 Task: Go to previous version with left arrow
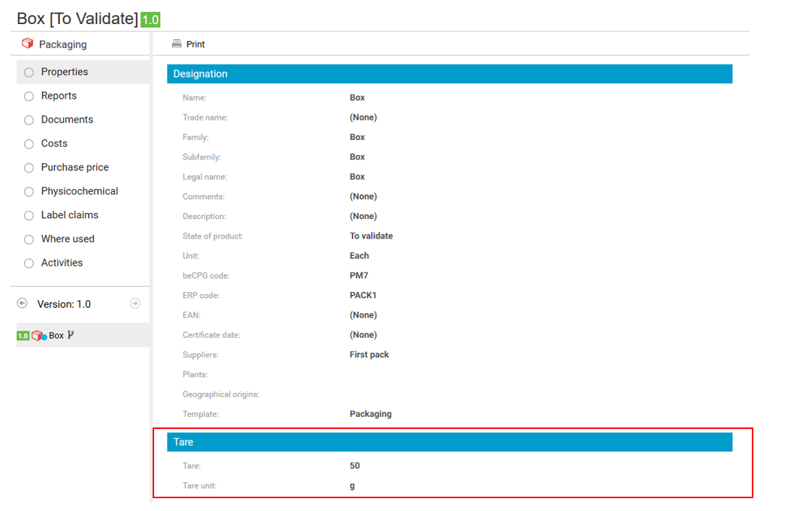point(23,303)
